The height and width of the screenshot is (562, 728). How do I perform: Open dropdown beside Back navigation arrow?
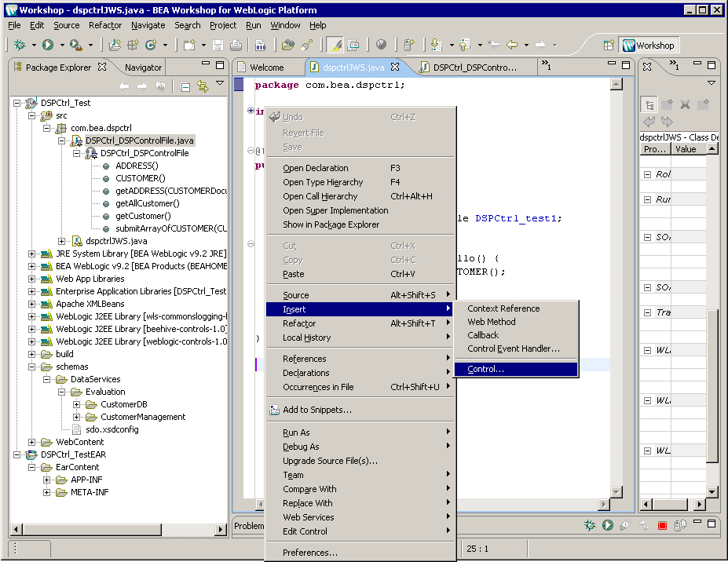point(526,46)
